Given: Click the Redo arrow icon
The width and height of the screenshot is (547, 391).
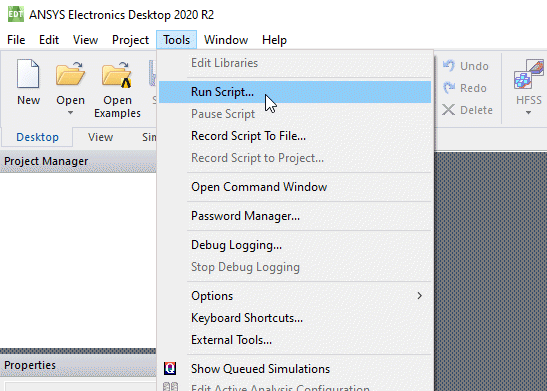Looking at the screenshot, I should [x=449, y=88].
